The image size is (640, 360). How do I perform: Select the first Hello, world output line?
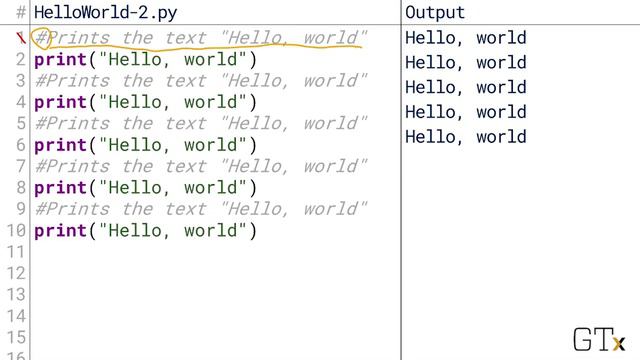point(466,38)
